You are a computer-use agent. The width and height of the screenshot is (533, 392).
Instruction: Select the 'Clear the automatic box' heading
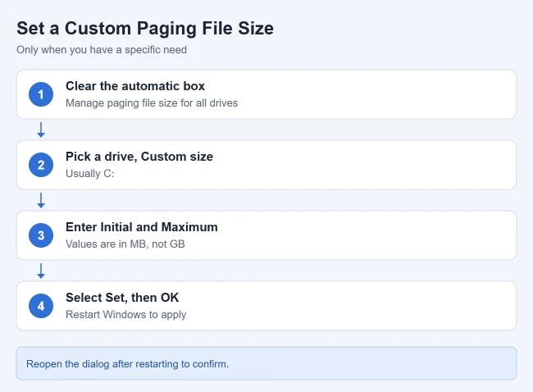tap(135, 86)
